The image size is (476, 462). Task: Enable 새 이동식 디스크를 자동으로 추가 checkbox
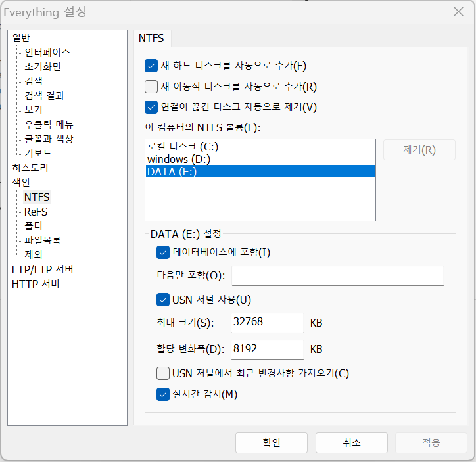[x=151, y=87]
